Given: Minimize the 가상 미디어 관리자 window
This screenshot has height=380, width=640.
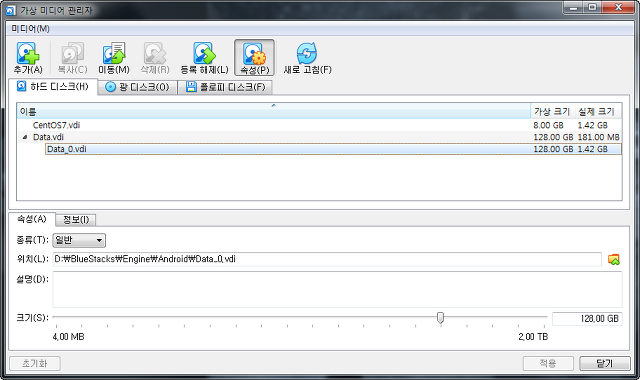Looking at the screenshot, I should click(x=573, y=8).
